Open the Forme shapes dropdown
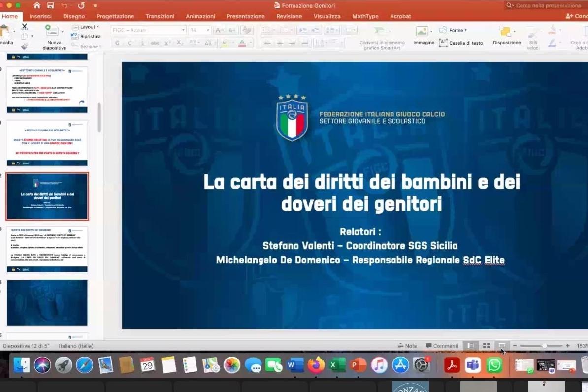The image size is (588, 392). pos(454,30)
